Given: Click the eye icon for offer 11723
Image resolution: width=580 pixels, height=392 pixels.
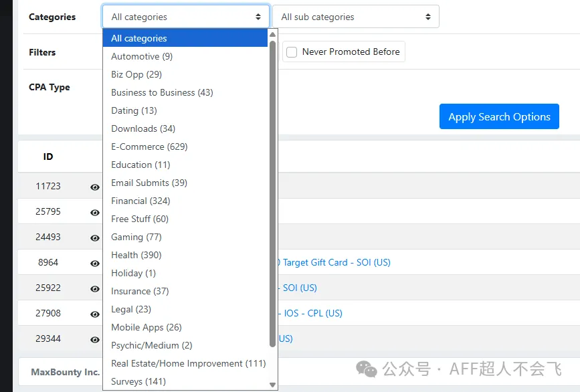Looking at the screenshot, I should point(95,187).
